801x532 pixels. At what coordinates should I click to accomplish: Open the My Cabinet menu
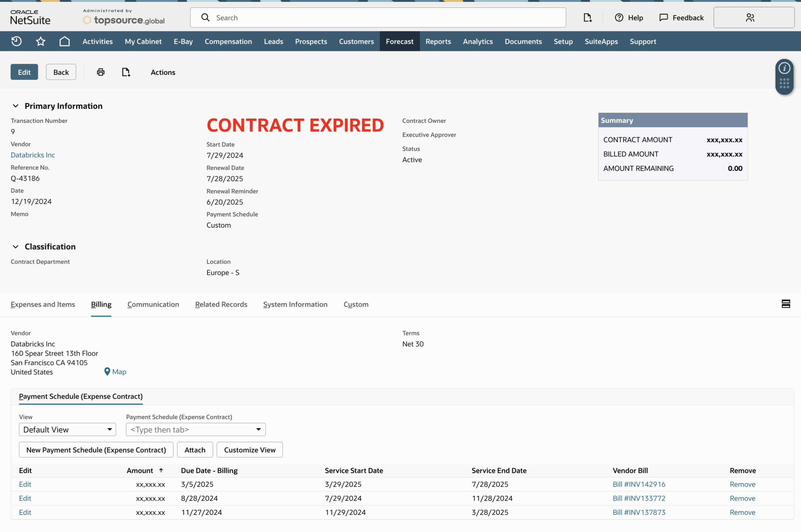tap(143, 41)
